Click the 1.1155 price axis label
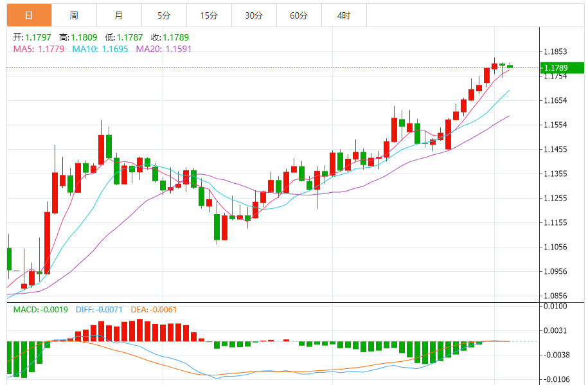 coord(556,222)
